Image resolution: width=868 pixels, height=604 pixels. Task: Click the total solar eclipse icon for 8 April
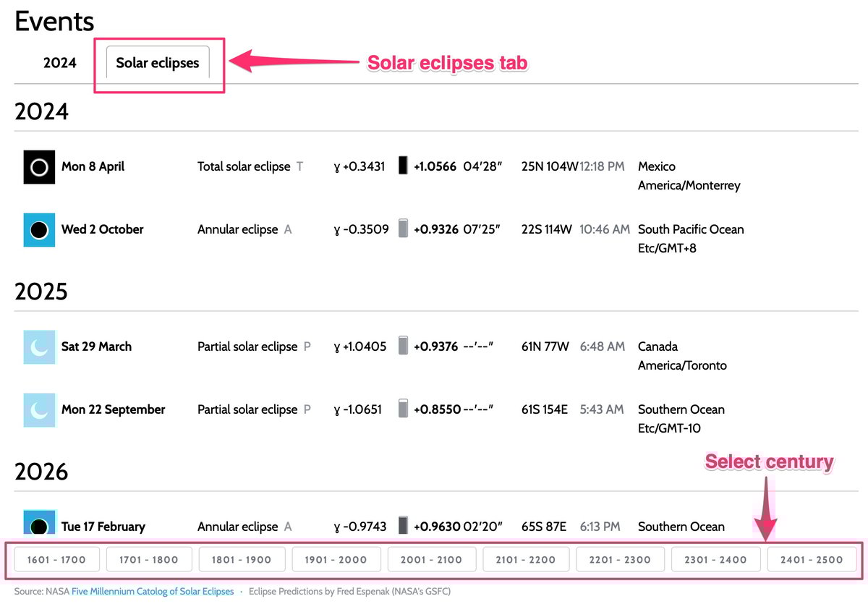tap(39, 167)
